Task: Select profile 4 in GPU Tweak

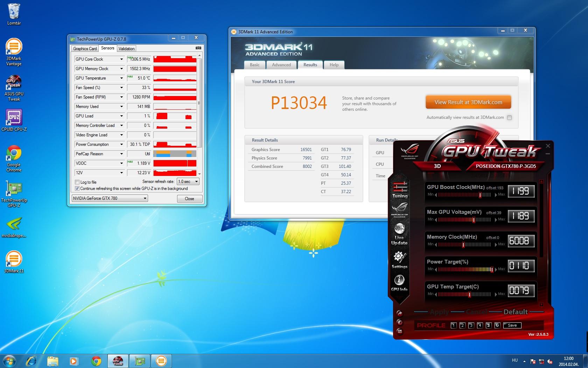Action: coord(480,325)
